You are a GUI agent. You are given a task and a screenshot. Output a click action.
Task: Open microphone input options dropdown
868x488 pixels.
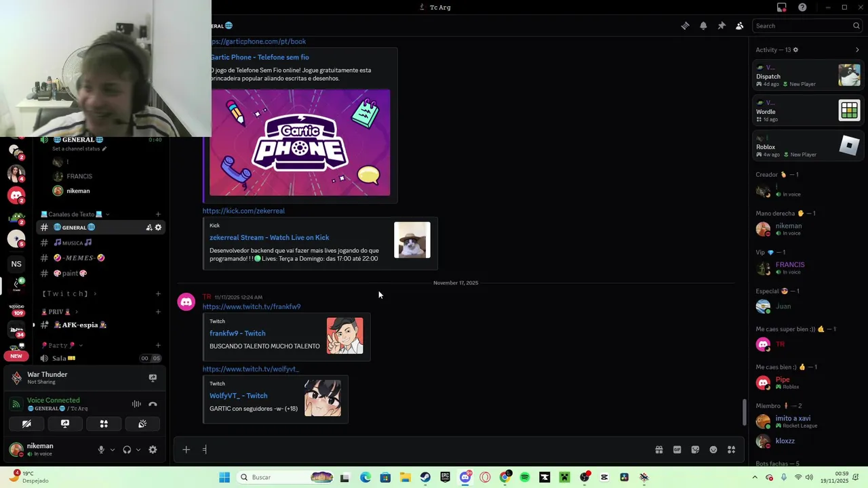[x=113, y=449]
